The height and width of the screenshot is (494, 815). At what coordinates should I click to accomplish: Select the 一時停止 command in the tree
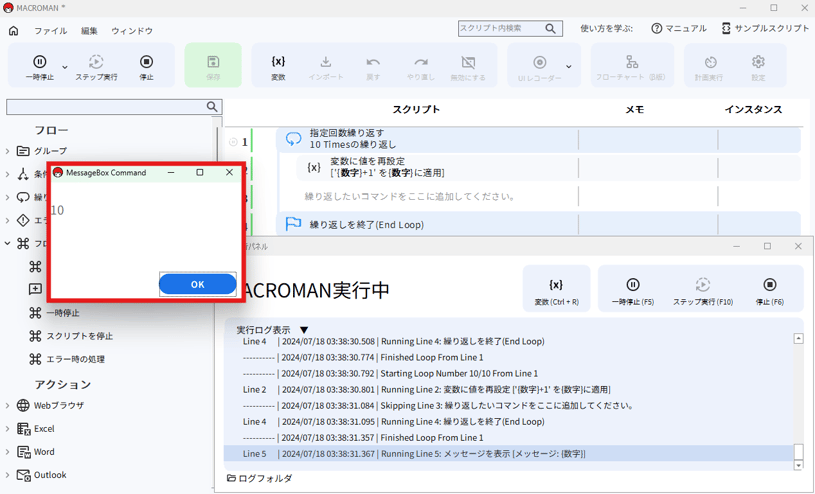[63, 313]
